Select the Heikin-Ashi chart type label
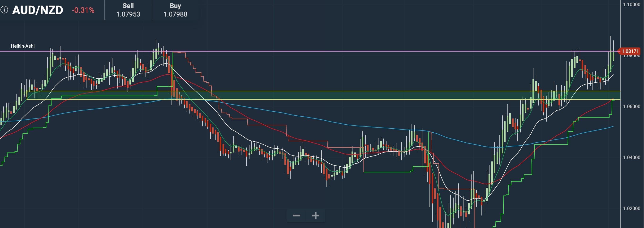The width and height of the screenshot is (644, 228). [23, 46]
